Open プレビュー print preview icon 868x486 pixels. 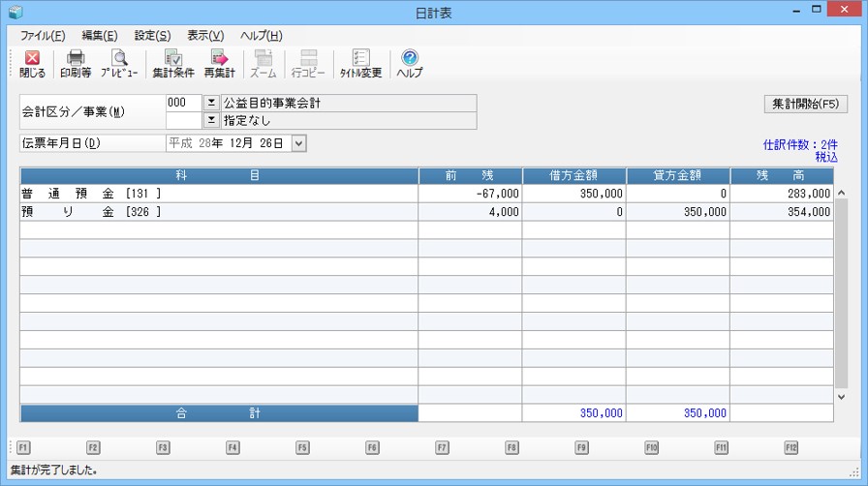(119, 64)
